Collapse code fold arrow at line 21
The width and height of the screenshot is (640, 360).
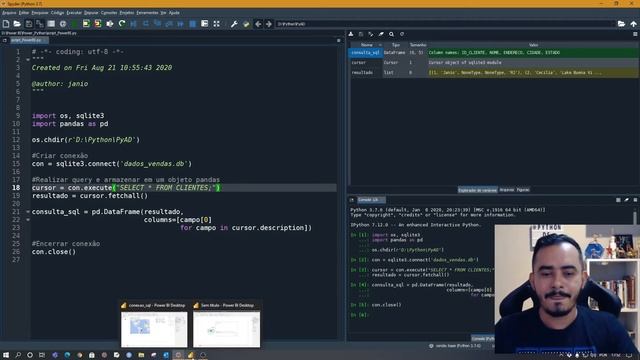click(x=28, y=212)
